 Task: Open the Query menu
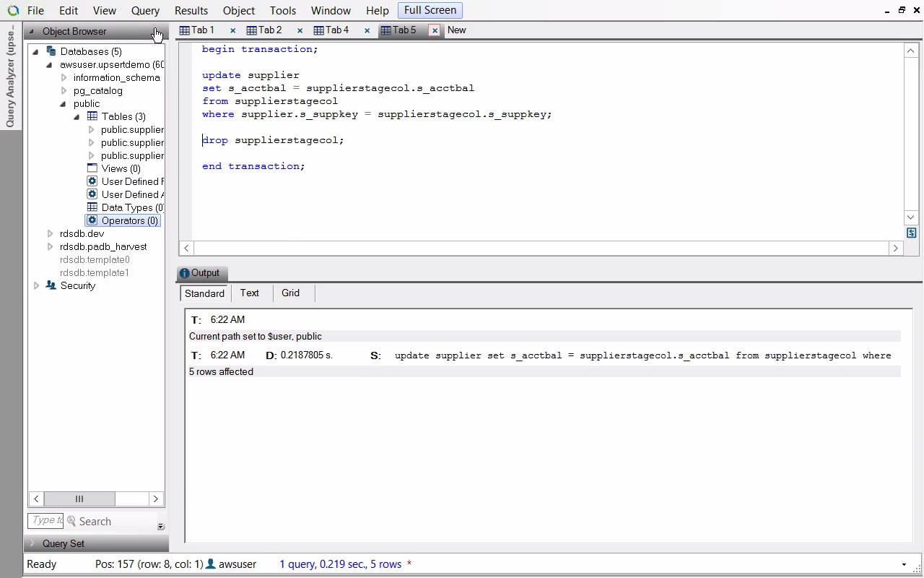pos(145,11)
